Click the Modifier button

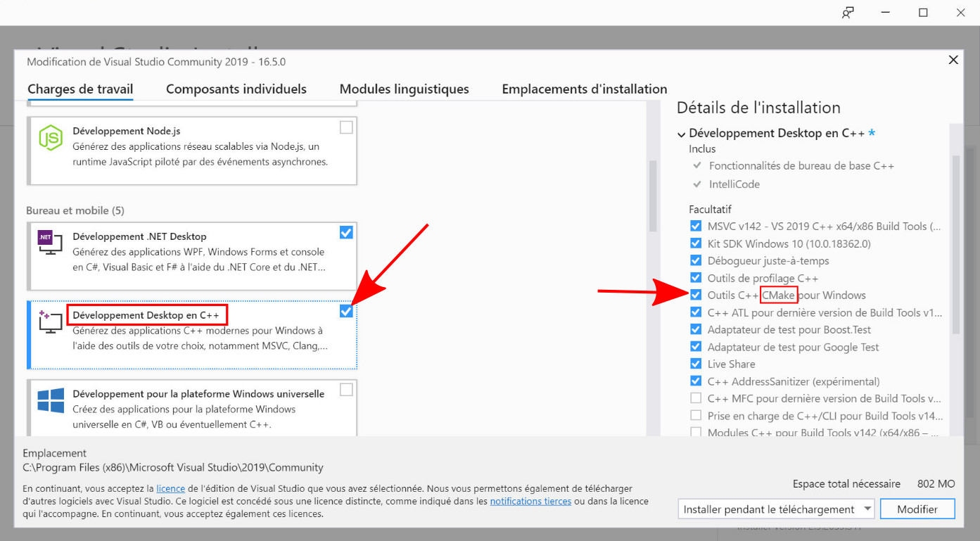point(917,509)
